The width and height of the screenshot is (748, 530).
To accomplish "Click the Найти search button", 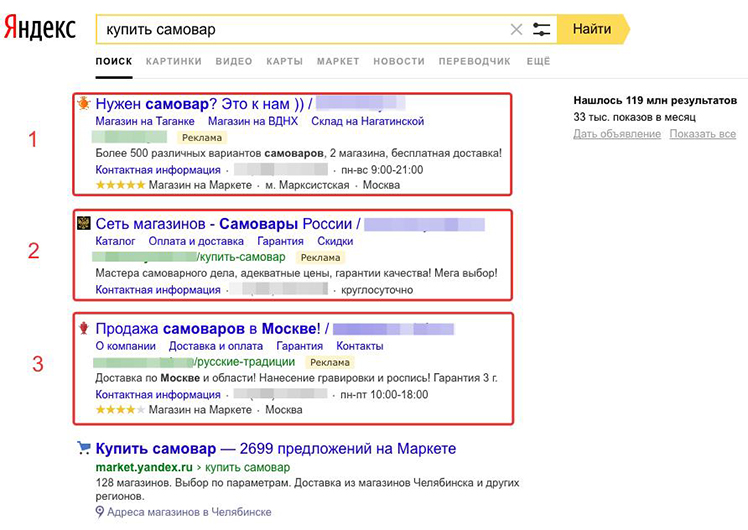I will 592,29.
